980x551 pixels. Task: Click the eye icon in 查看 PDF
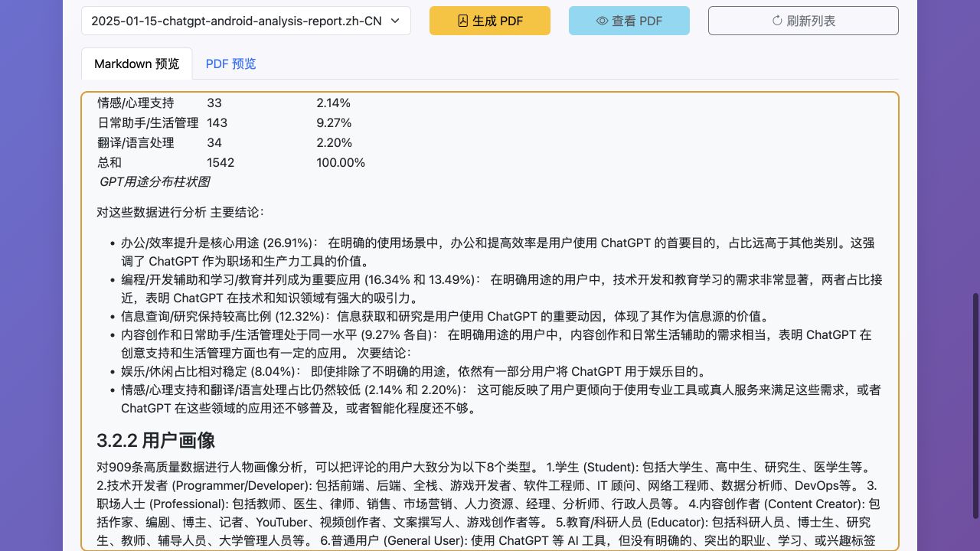602,21
